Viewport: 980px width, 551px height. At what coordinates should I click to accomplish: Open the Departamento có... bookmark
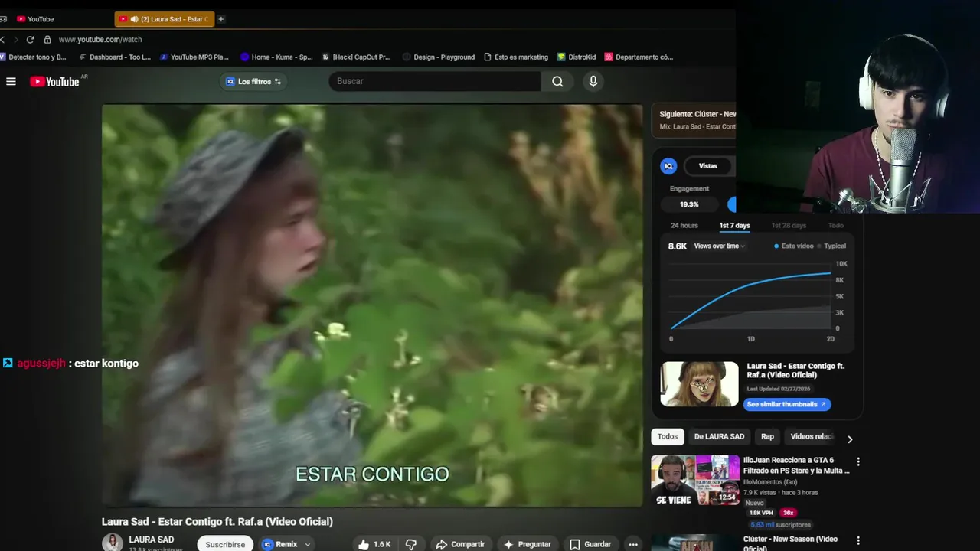639,57
